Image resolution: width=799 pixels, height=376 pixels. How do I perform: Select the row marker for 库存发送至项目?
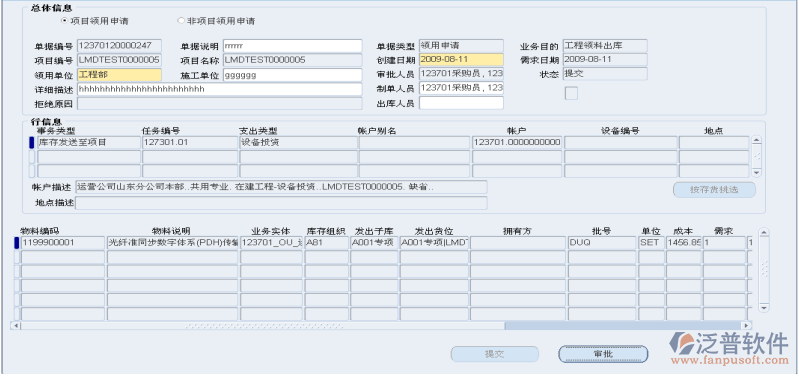[x=32, y=143]
